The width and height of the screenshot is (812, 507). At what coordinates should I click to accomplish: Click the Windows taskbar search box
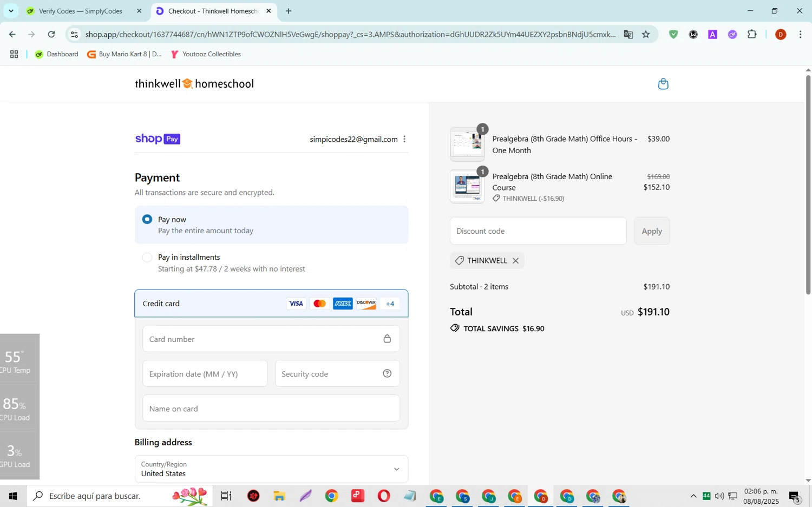(120, 496)
